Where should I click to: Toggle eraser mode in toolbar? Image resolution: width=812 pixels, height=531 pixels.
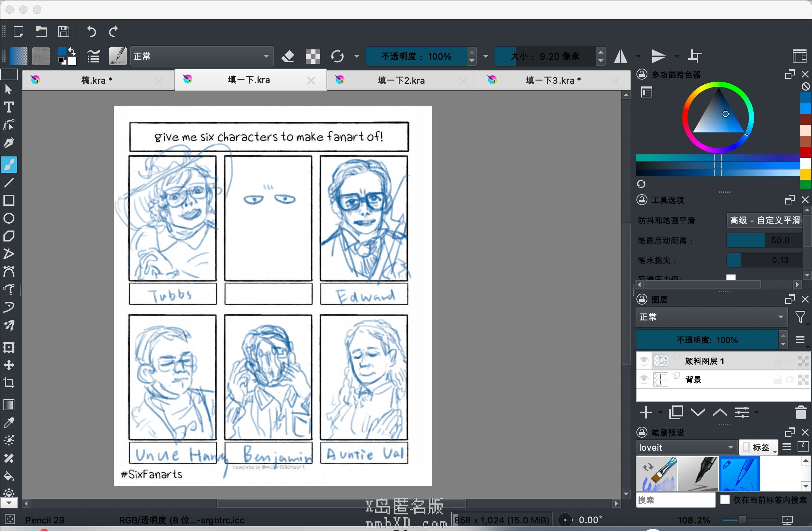point(288,56)
